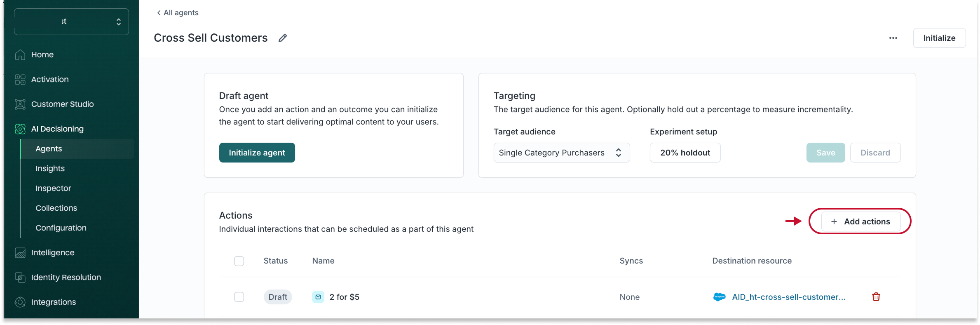The image size is (980, 325).
Task: Open the AID_ht-cross-sell-customer destination link
Action: (788, 297)
